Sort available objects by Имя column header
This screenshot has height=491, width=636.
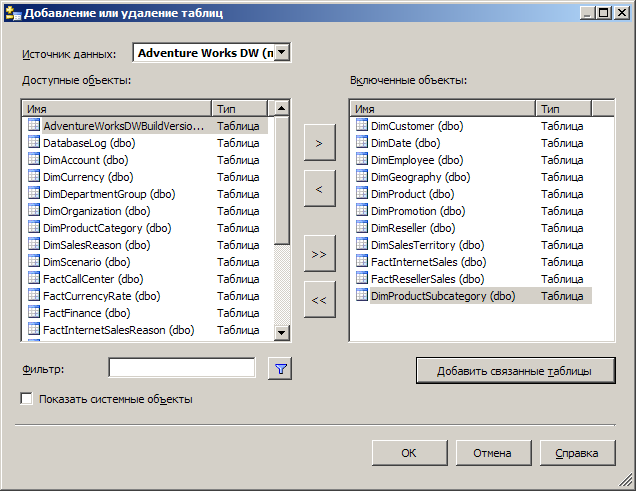[117, 109]
